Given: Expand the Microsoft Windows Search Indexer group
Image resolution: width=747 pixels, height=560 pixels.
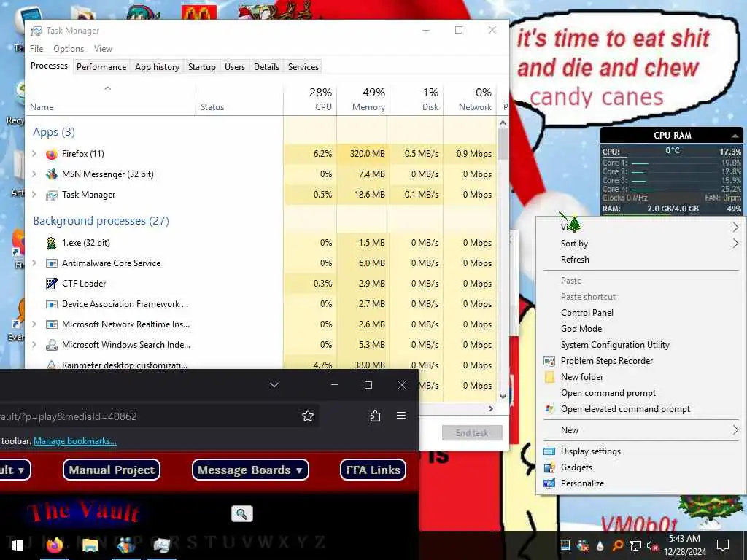Looking at the screenshot, I should [x=34, y=345].
